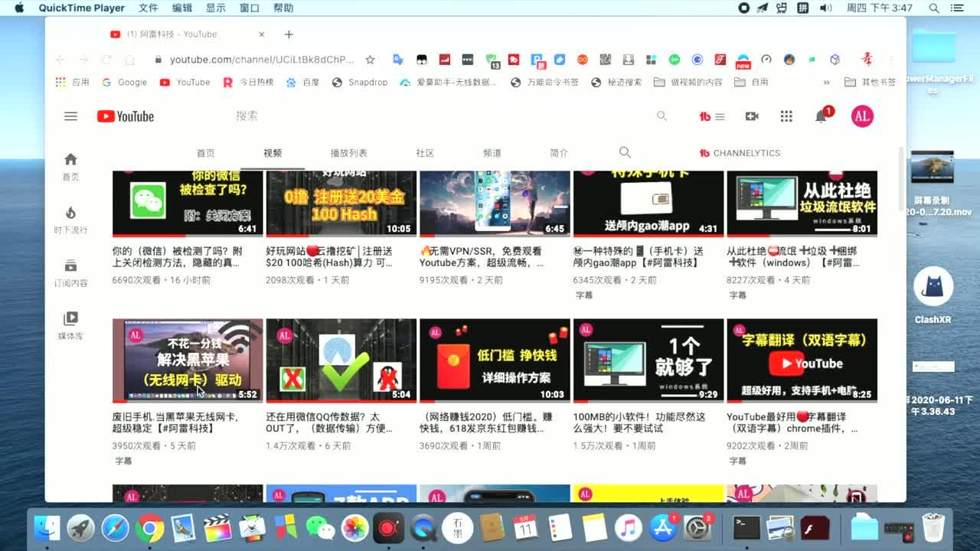Open the 微信被检查了吗 video thumbnail
980x551 pixels.
[x=188, y=204]
